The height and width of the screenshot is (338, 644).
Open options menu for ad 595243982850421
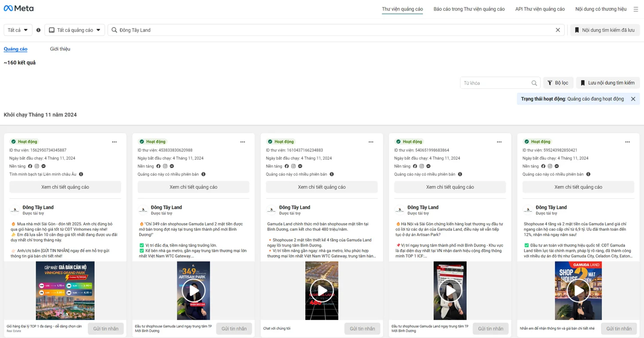[x=628, y=142]
